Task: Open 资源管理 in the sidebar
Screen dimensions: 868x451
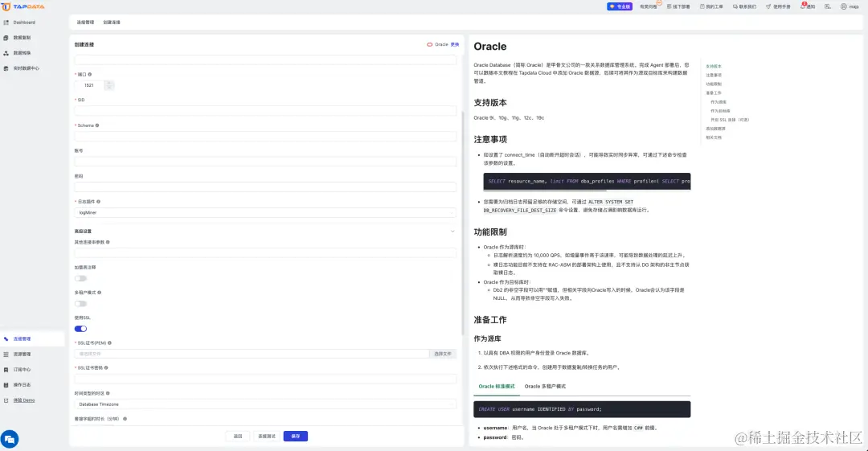Action: pos(22,354)
